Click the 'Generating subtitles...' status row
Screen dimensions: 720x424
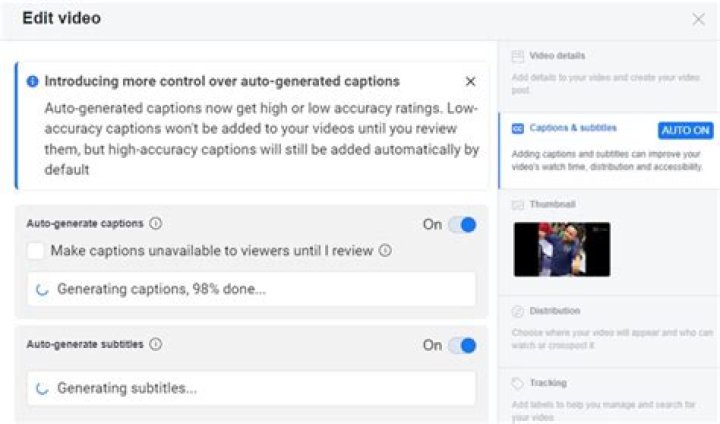pyautogui.click(x=251, y=389)
